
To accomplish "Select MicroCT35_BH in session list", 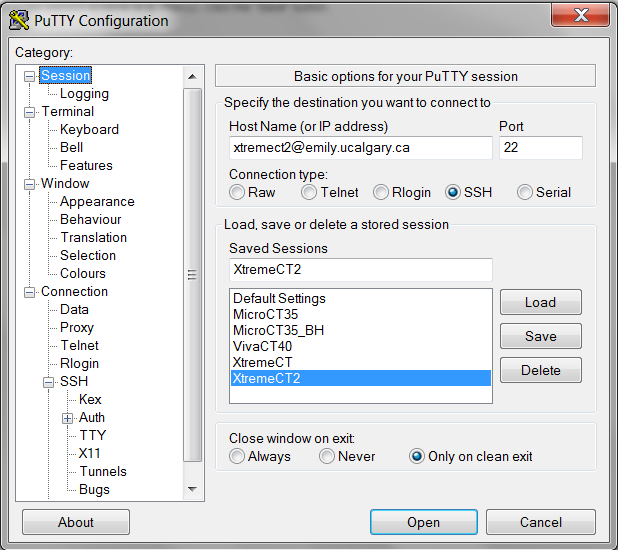I will tap(361, 330).
